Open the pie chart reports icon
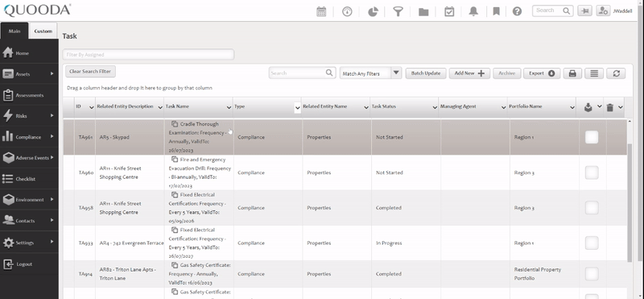 [373, 11]
